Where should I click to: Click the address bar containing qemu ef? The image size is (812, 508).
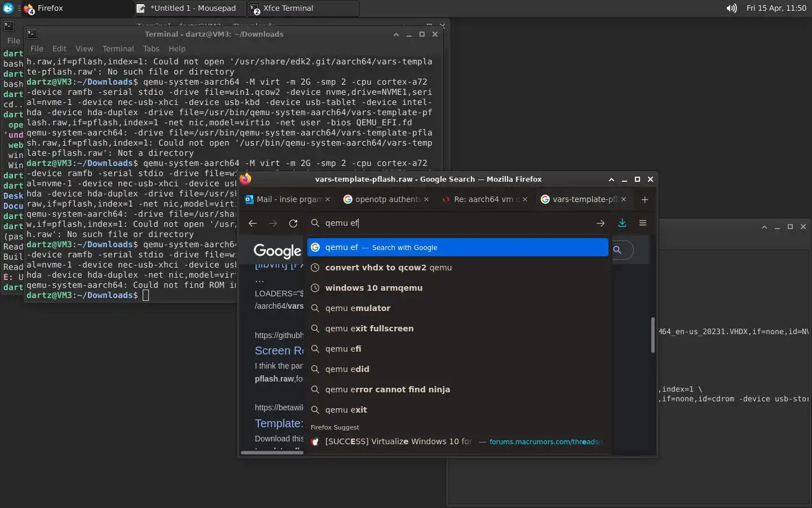coord(457,223)
